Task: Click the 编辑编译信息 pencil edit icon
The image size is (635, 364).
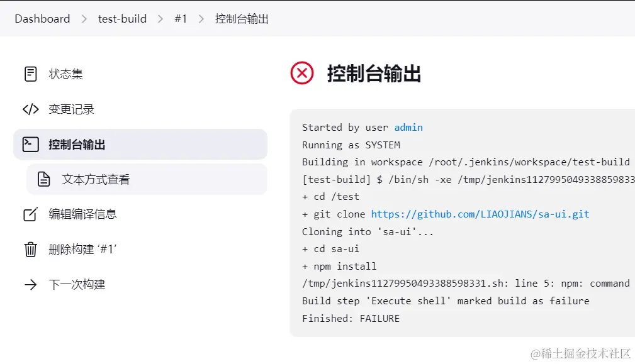Action: pos(30,214)
